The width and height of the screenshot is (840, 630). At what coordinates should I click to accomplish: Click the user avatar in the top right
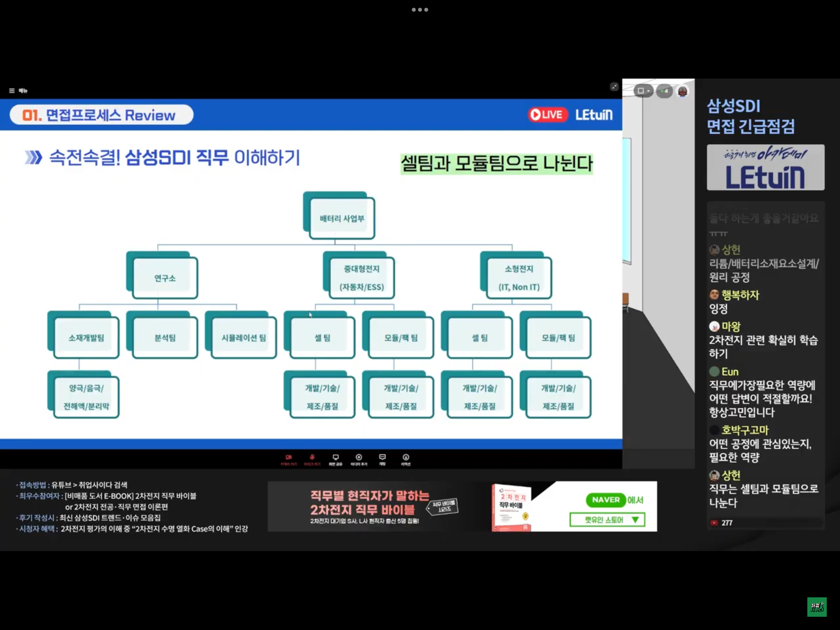pyautogui.click(x=682, y=91)
